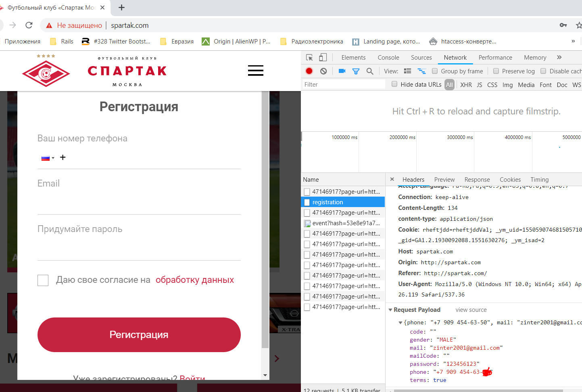582x392 pixels.
Task: Collapse the Request Payload section
Action: [x=390, y=310]
